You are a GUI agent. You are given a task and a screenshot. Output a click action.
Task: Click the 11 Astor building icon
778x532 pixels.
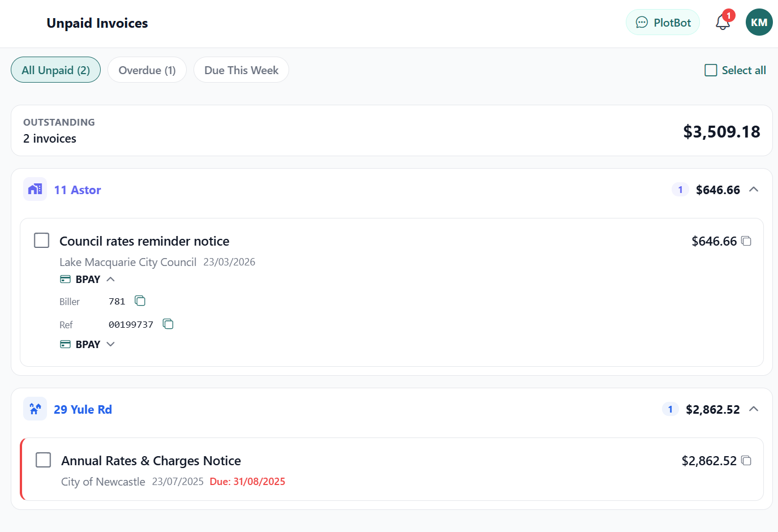(35, 190)
